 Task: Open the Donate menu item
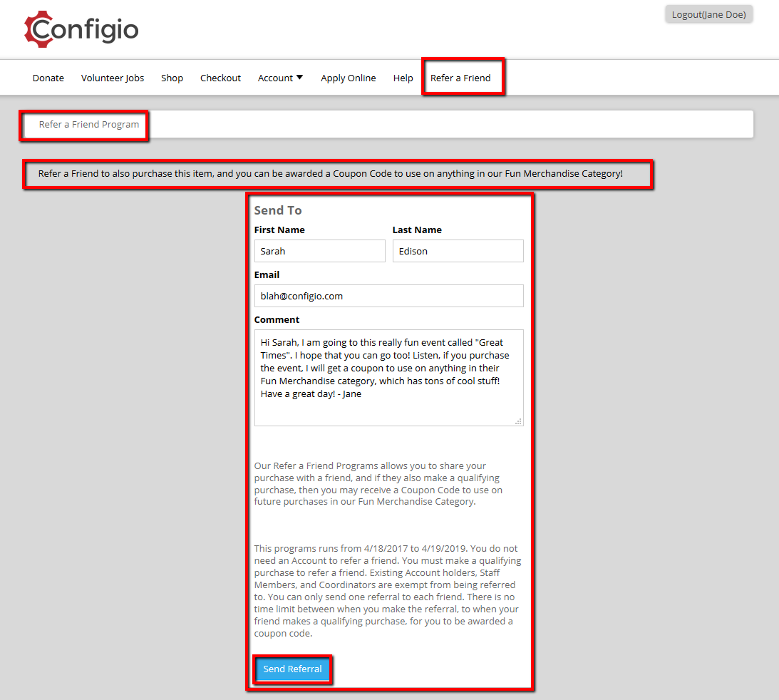(x=48, y=78)
